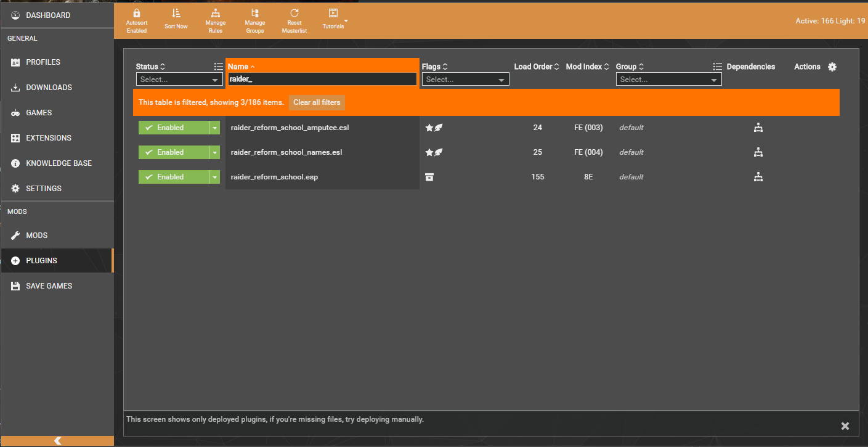Toggle Enabled for raider_reform_school_amputee.esl
The height and width of the screenshot is (447, 868).
174,128
